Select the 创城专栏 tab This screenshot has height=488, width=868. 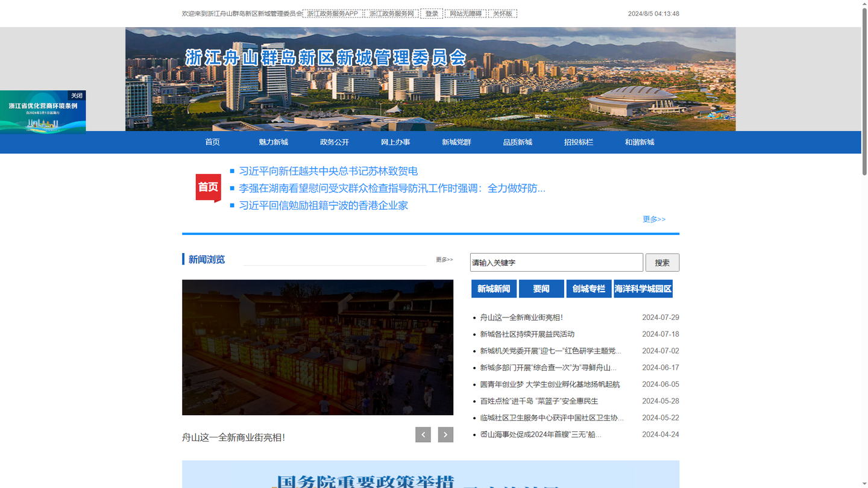(x=589, y=289)
